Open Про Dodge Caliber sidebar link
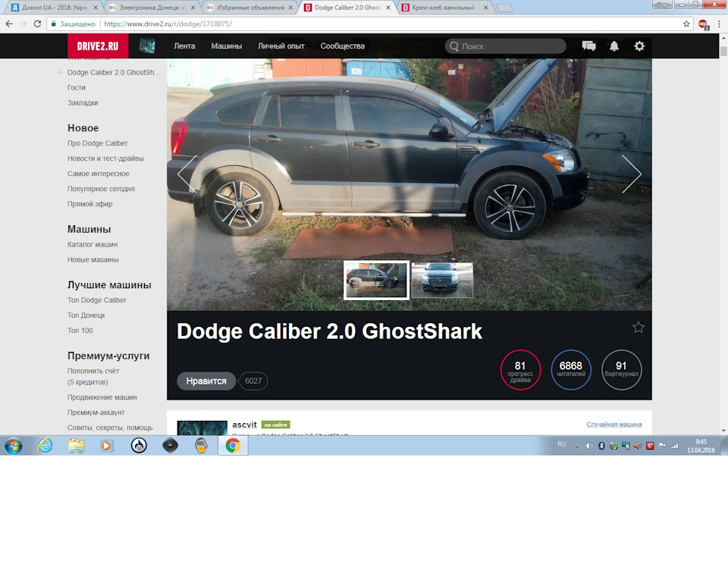The image size is (728, 587). tap(98, 143)
